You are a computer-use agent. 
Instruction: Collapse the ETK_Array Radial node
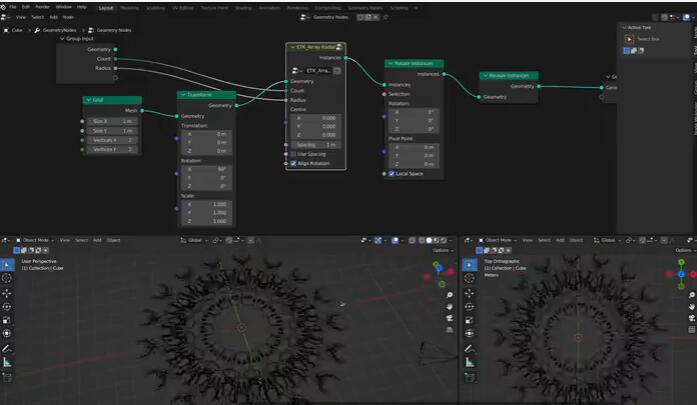292,47
